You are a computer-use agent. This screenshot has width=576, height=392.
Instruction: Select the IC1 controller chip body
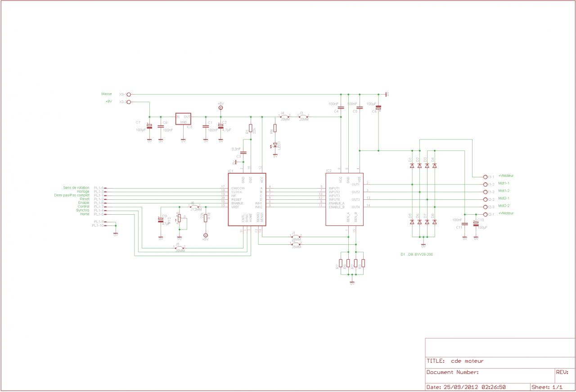tap(247, 199)
